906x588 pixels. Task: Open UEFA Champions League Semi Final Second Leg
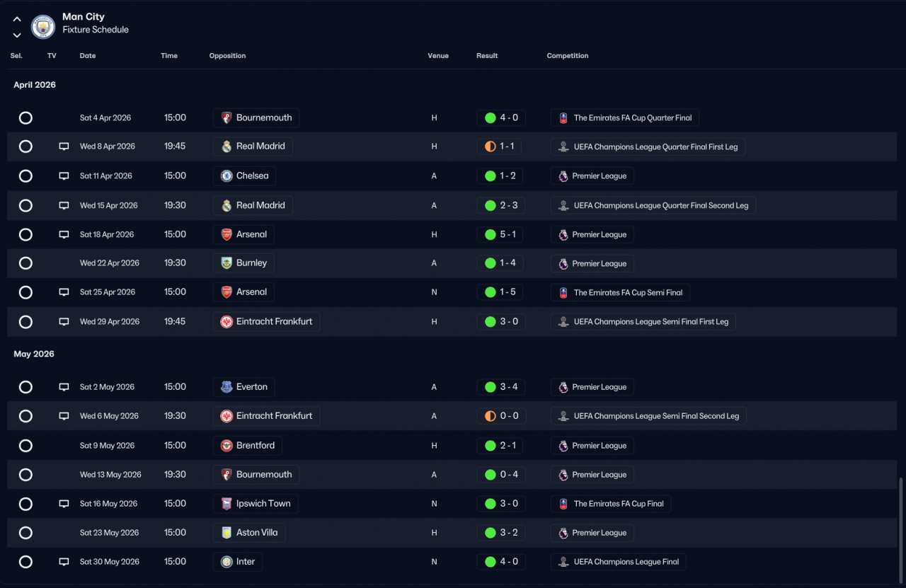(648, 416)
